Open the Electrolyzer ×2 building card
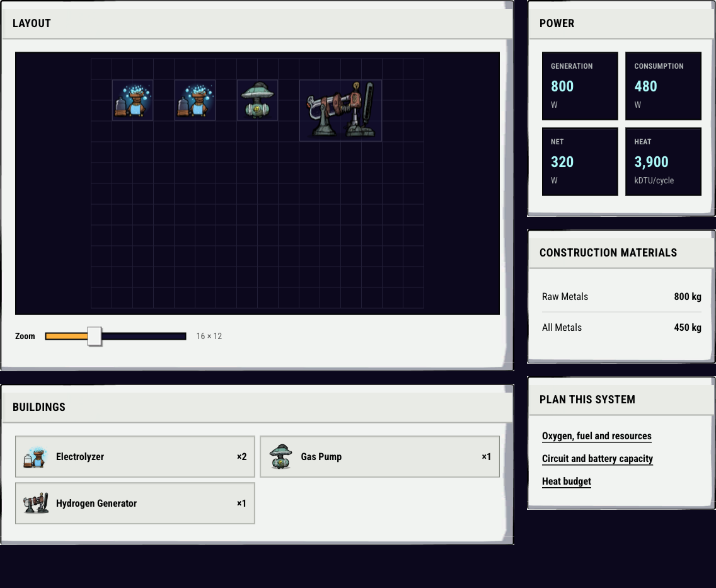716x588 pixels. coord(135,456)
